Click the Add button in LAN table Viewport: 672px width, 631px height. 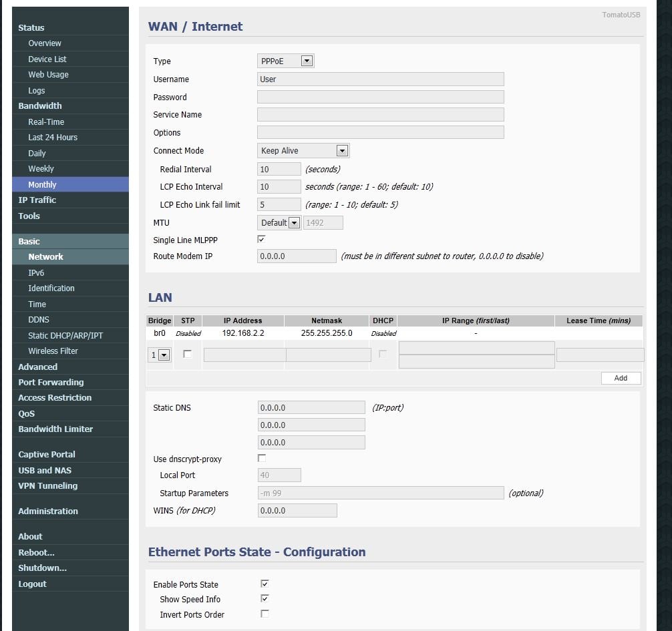pyautogui.click(x=621, y=378)
